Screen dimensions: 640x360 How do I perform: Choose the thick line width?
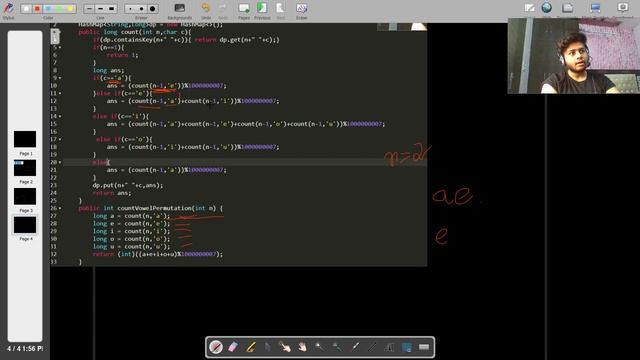(112, 9)
